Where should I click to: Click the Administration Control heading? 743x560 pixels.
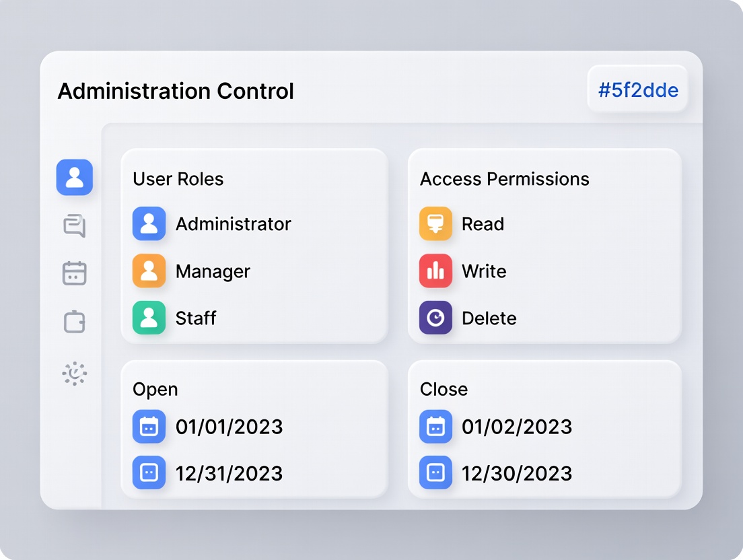(x=176, y=91)
